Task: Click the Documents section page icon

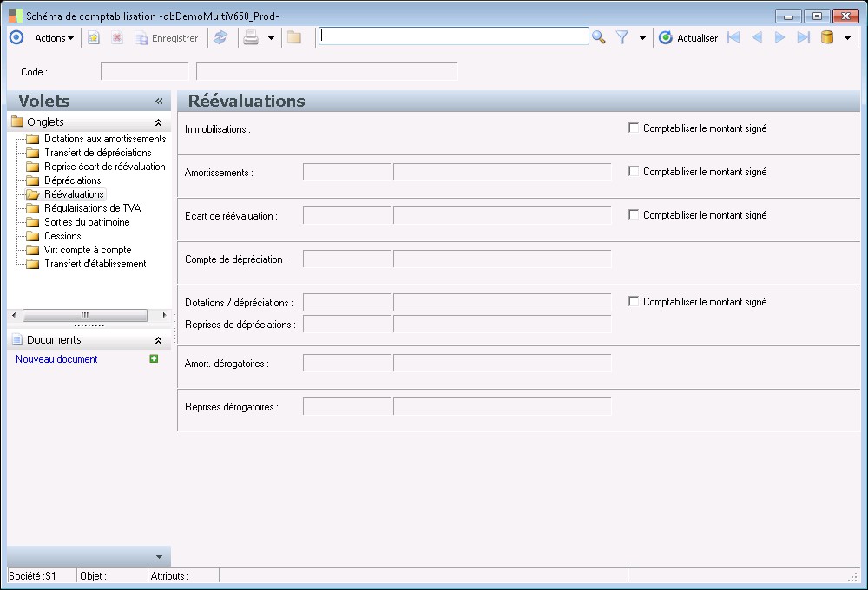Action: click(17, 340)
